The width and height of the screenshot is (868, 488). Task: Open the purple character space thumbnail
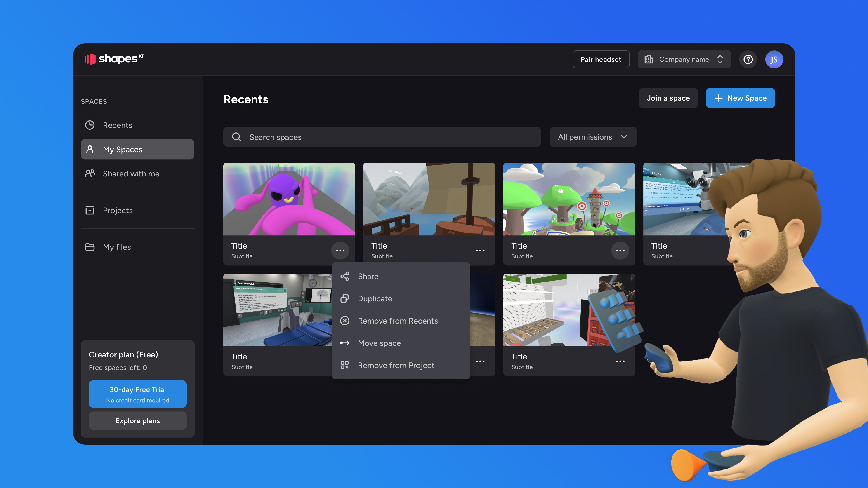point(289,199)
